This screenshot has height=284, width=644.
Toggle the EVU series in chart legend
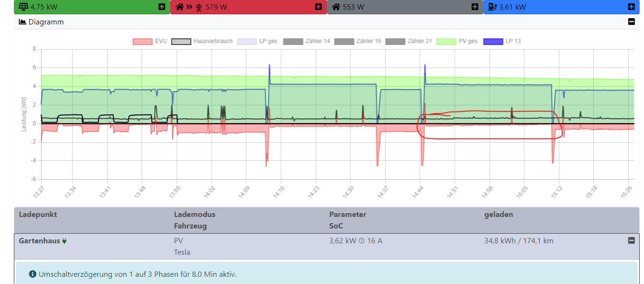point(150,41)
